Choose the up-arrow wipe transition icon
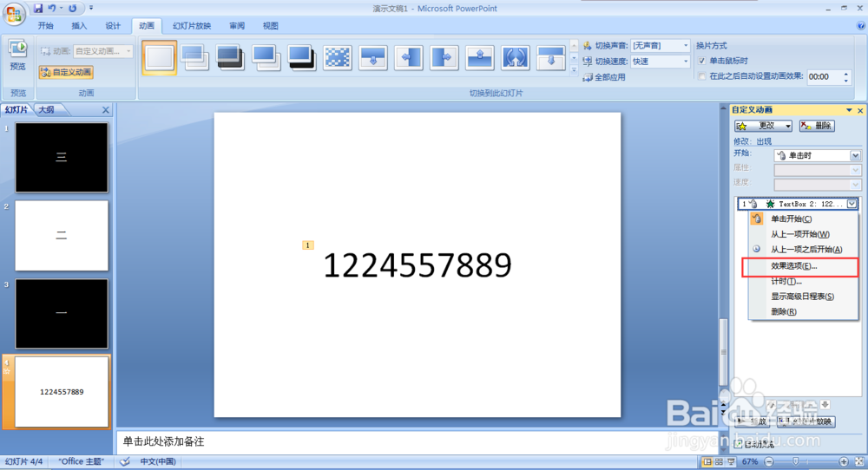The width and height of the screenshot is (868, 470). [479, 57]
